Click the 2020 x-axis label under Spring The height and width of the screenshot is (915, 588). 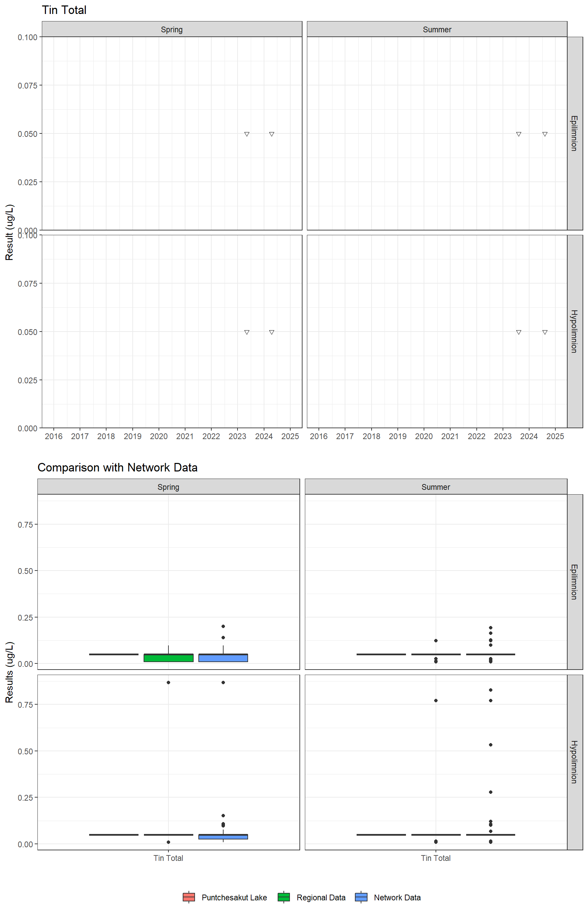pyautogui.click(x=159, y=436)
